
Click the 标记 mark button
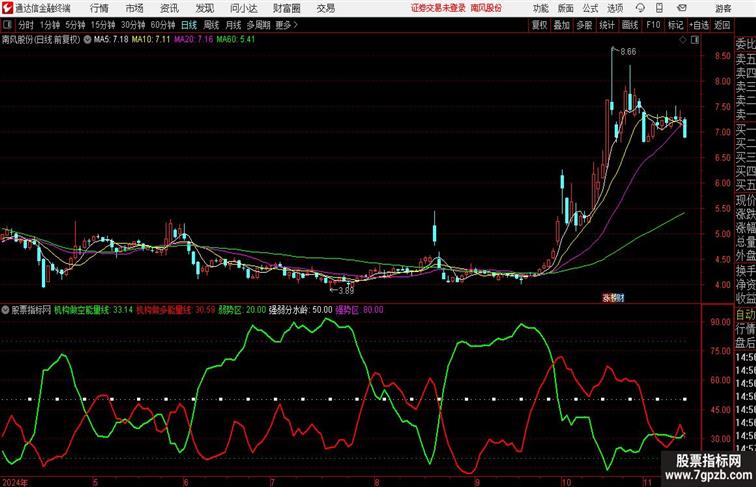[675, 25]
